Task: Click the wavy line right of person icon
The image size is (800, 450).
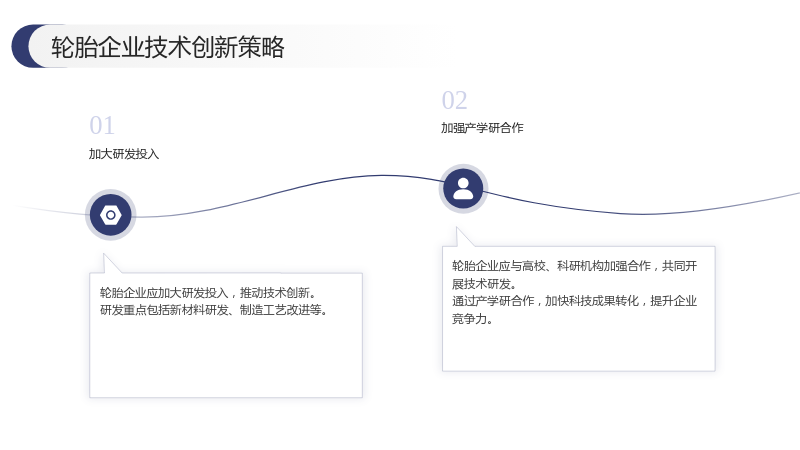Action: (x=643, y=214)
